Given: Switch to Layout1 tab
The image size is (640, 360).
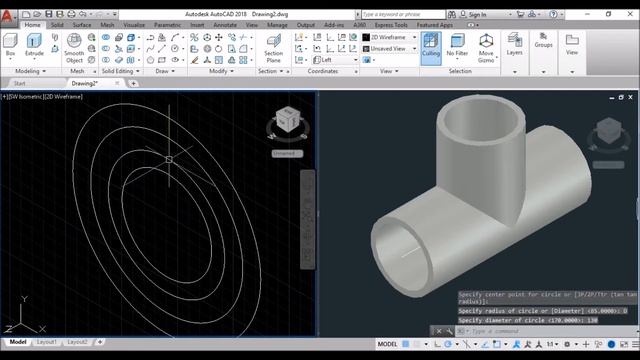Looking at the screenshot, I should point(47,342).
